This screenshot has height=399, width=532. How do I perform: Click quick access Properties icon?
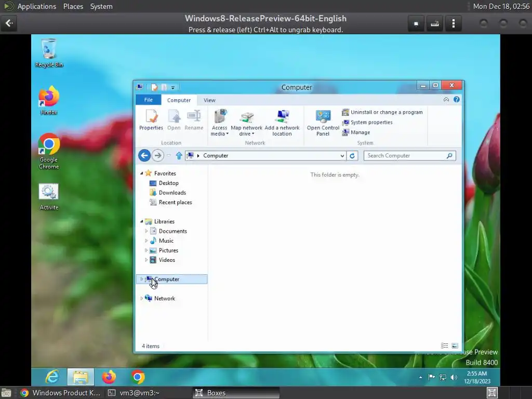154,87
